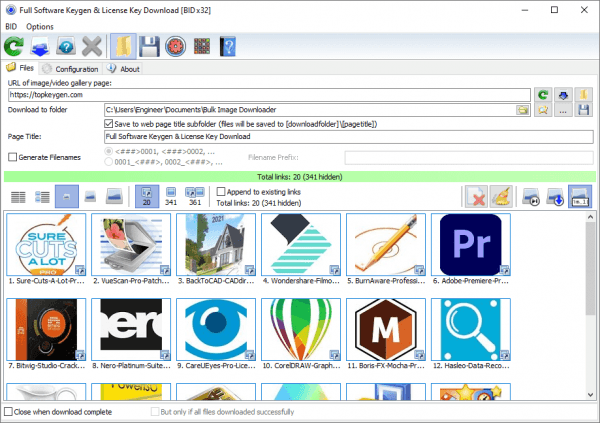
Task: Enable Close when download complete
Action: 8,412
